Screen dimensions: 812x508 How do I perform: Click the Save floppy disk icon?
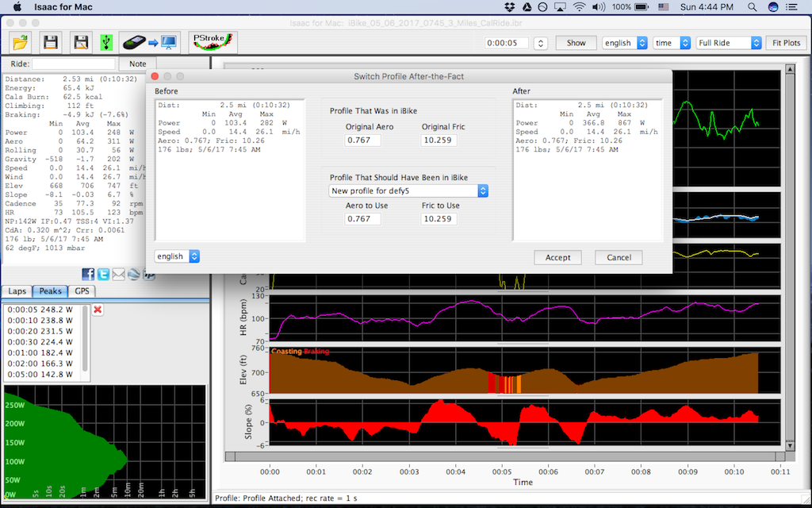pos(51,41)
